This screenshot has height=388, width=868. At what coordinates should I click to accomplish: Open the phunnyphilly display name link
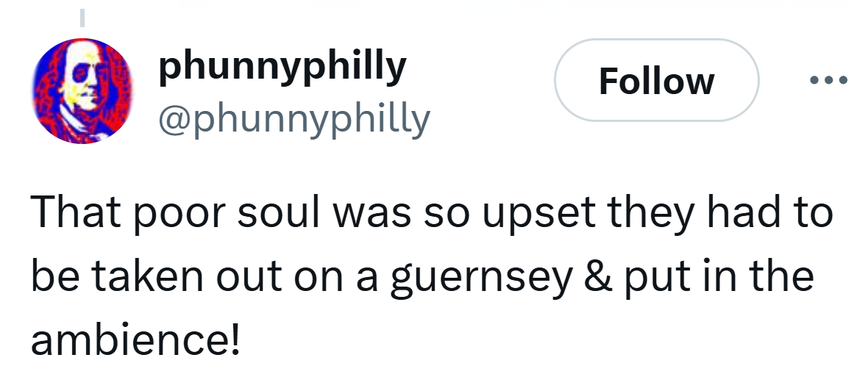click(282, 68)
